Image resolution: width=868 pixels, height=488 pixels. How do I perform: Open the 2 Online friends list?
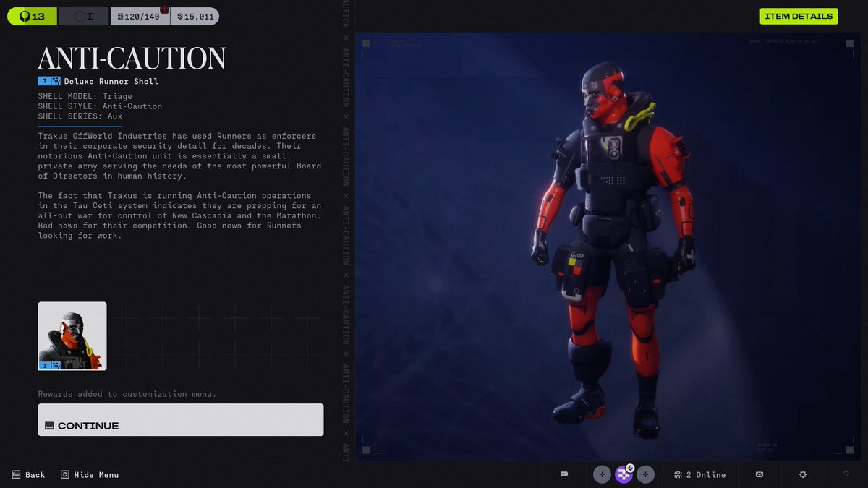point(699,474)
